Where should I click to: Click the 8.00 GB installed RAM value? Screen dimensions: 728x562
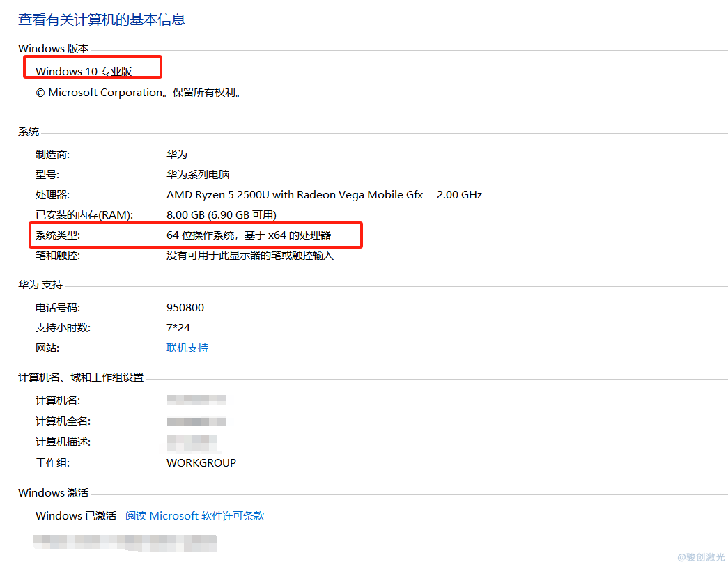click(x=222, y=215)
